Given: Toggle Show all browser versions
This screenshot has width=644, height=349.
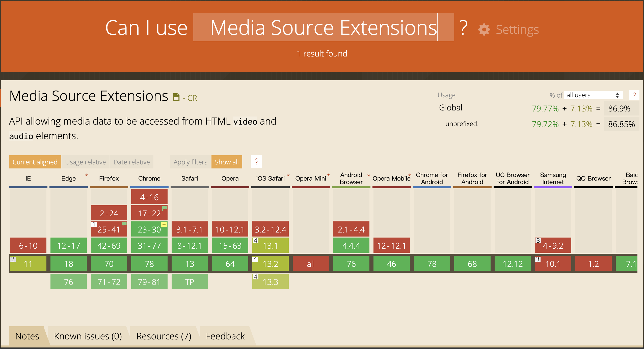Looking at the screenshot, I should tap(227, 162).
